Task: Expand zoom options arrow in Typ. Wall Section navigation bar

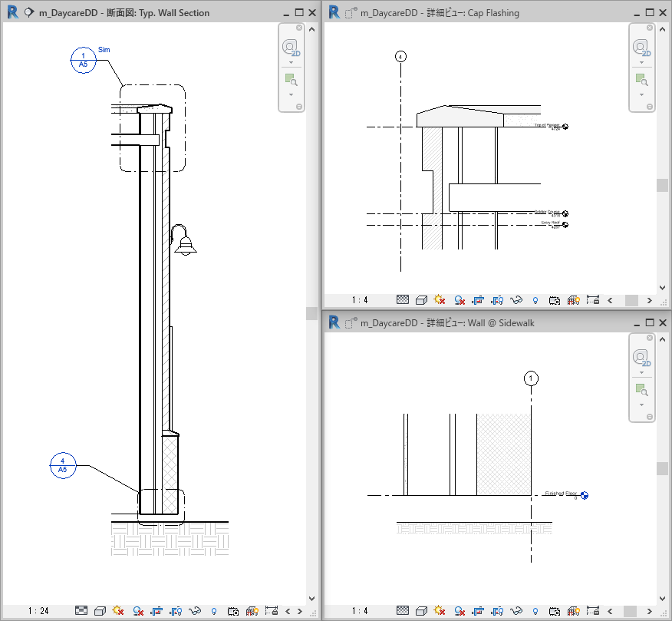Action: (291, 94)
